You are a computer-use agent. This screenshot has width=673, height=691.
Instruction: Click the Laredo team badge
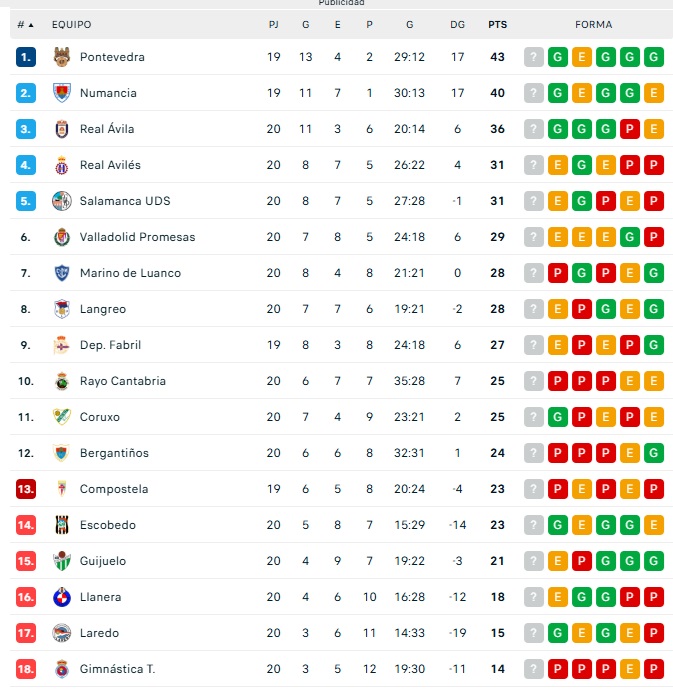coord(61,633)
